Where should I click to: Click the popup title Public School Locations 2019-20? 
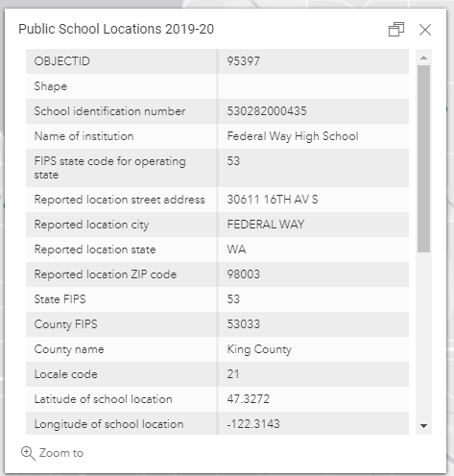pyautogui.click(x=116, y=29)
